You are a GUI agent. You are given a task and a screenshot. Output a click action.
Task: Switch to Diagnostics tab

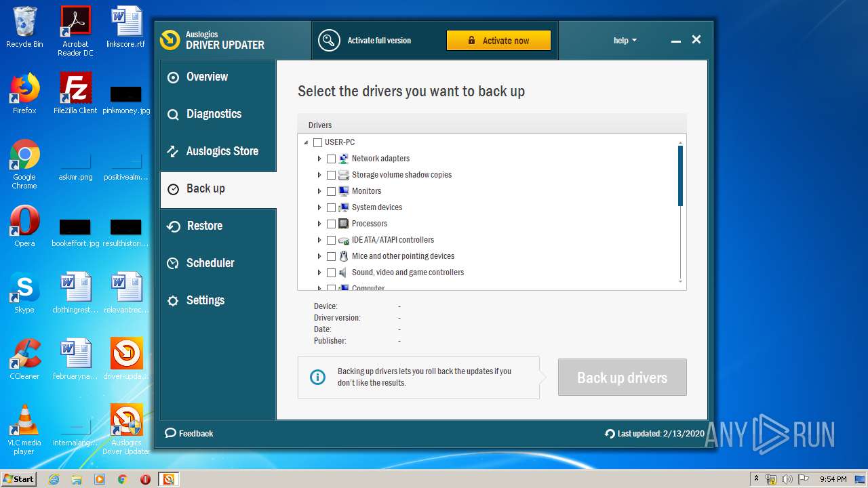(218, 115)
